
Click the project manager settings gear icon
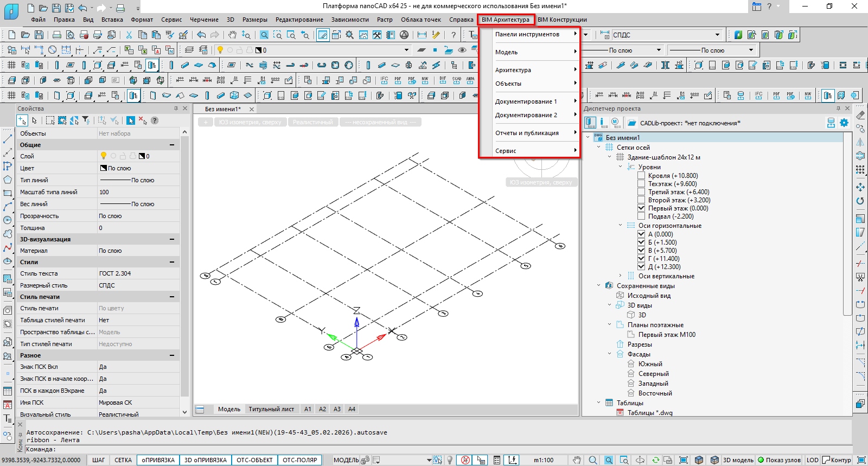click(x=844, y=123)
